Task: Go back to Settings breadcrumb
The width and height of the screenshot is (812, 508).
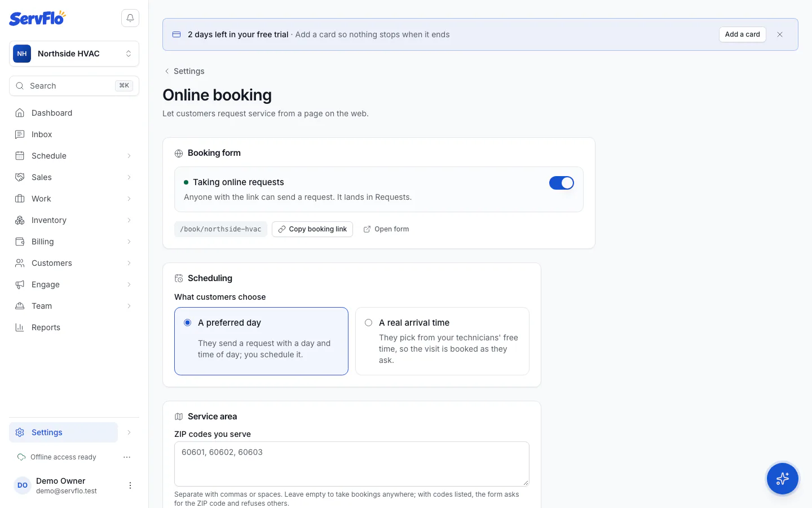Action: 184,71
